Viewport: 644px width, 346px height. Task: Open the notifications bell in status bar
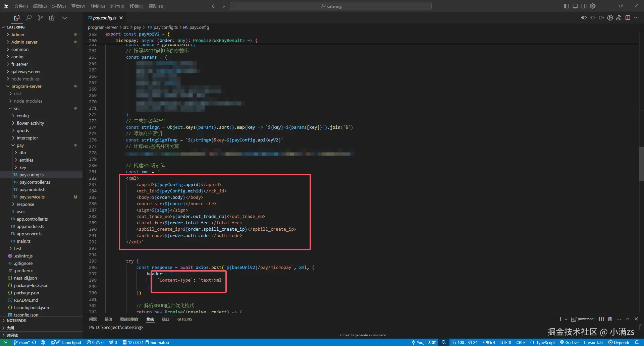[636, 342]
